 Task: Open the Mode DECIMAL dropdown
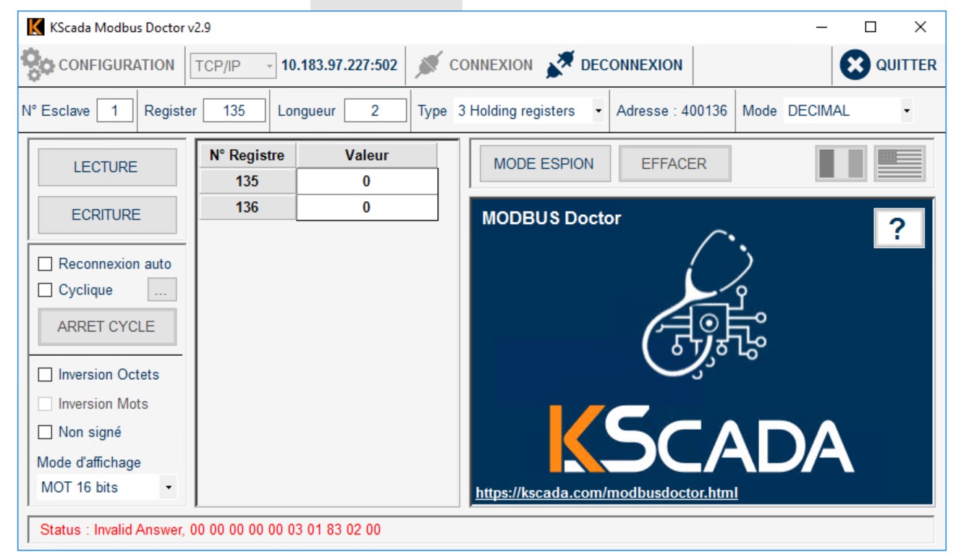[x=848, y=111]
